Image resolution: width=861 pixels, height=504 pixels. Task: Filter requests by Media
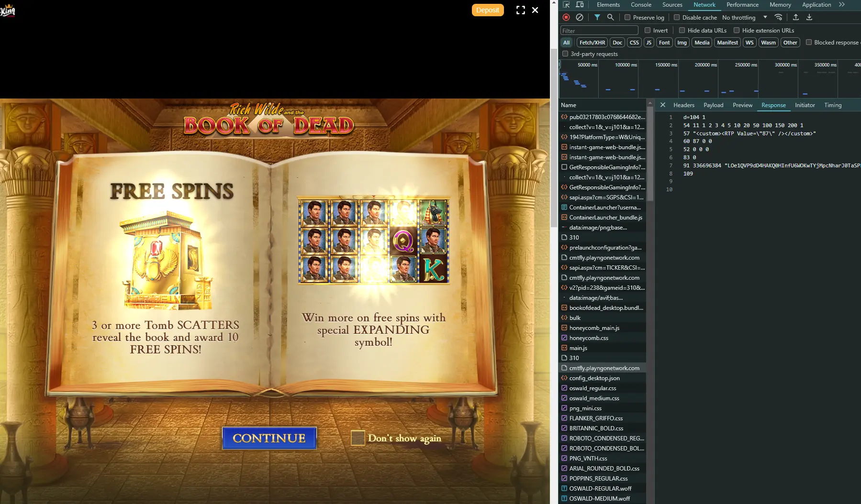click(x=702, y=43)
